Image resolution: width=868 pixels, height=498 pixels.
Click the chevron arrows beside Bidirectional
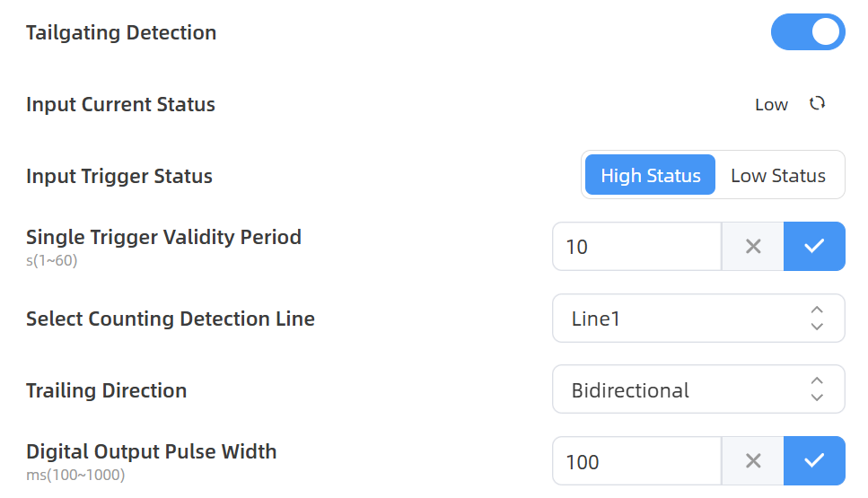click(817, 389)
